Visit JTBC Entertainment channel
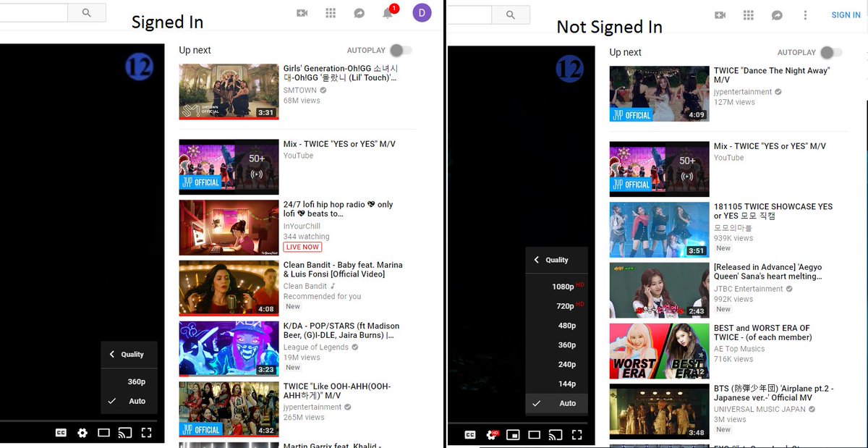868x448 pixels. tap(748, 289)
